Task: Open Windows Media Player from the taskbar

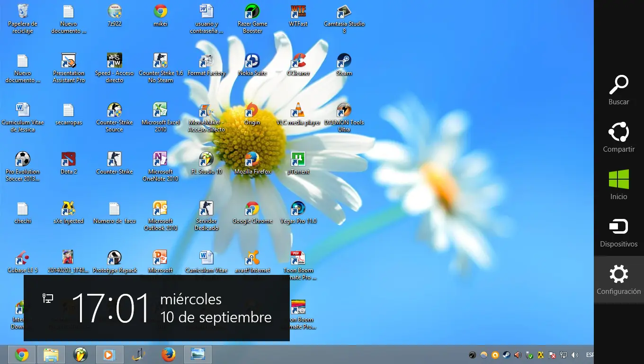Action: [109, 355]
